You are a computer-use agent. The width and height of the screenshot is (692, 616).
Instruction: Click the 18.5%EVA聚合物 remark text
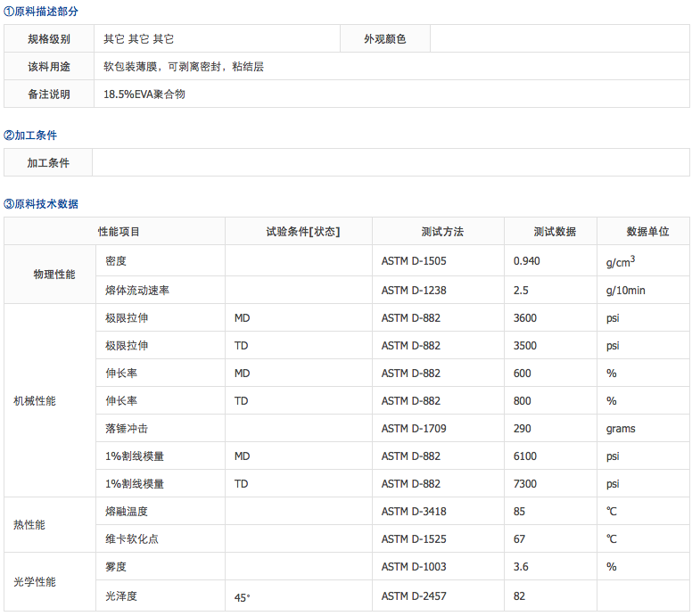click(x=144, y=94)
